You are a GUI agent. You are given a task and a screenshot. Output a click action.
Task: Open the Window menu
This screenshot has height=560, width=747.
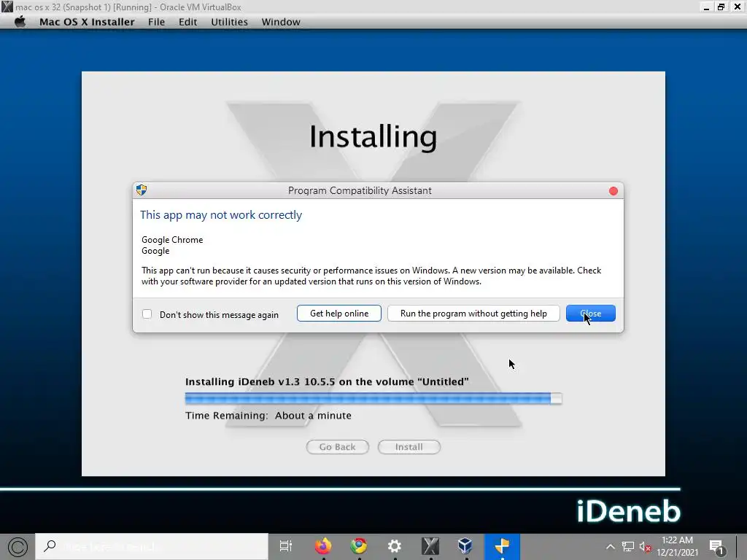click(x=281, y=22)
